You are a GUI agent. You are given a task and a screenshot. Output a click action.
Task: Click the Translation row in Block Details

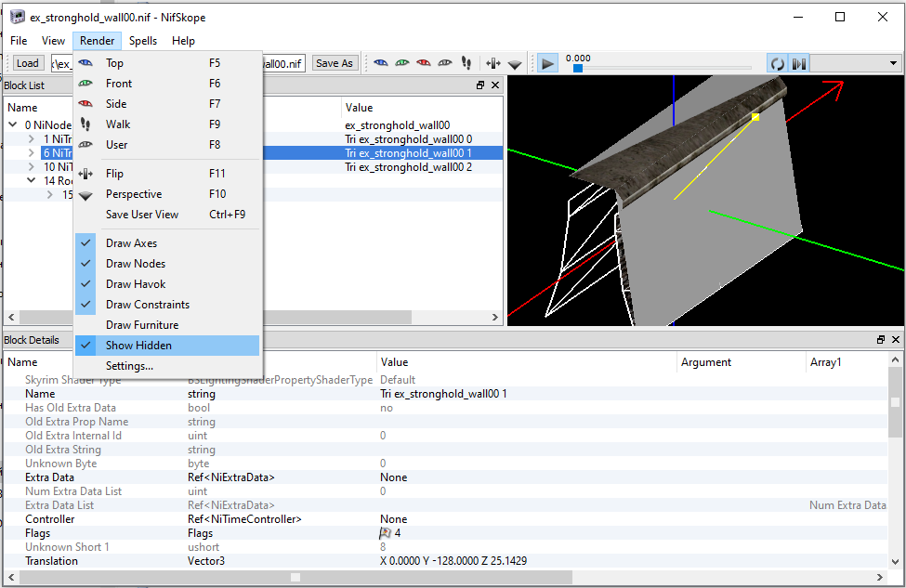446,561
